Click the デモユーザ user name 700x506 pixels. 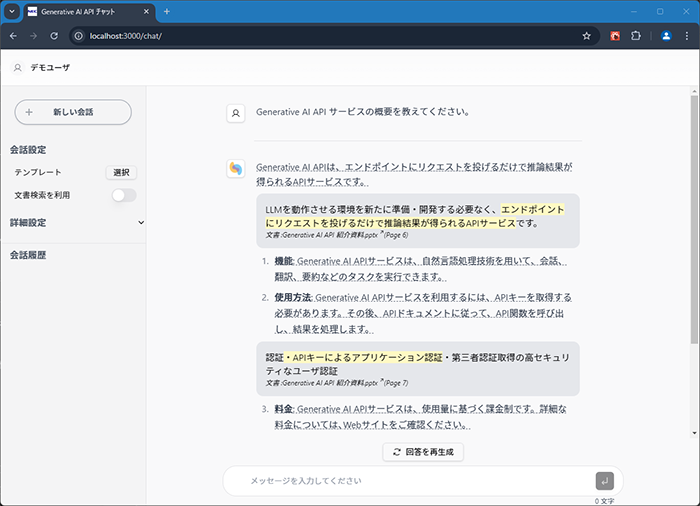[x=50, y=67]
